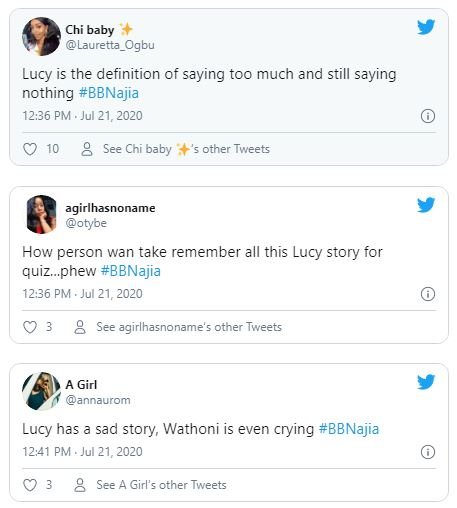Image resolution: width=457 pixels, height=508 pixels.
Task: Open Chi baby profile picture
Action: click(41, 36)
